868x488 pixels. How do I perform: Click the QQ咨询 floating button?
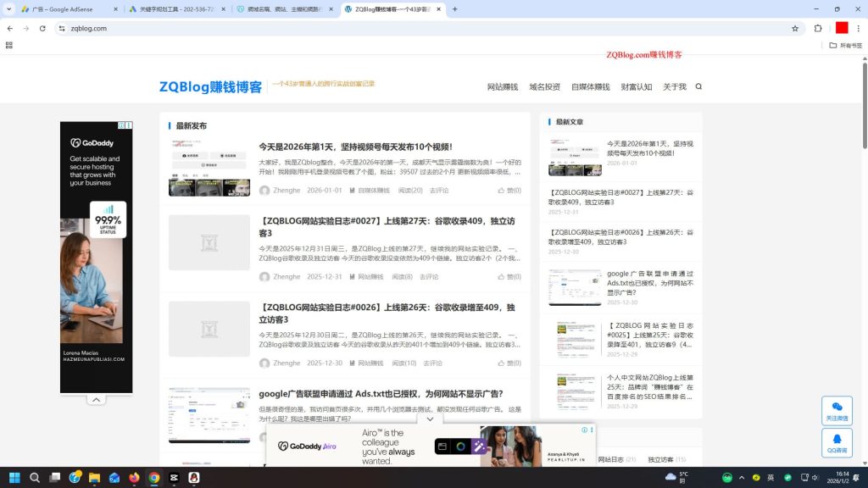837,442
